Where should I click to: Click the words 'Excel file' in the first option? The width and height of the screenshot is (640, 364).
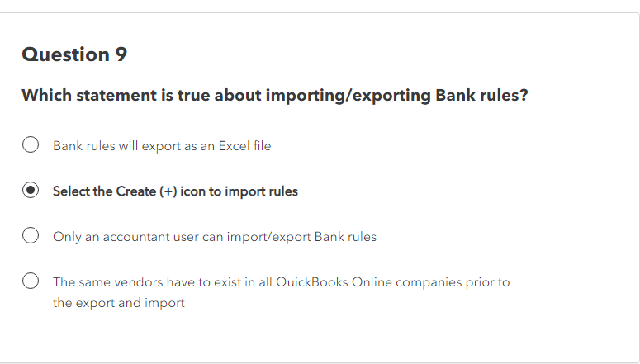tap(244, 145)
